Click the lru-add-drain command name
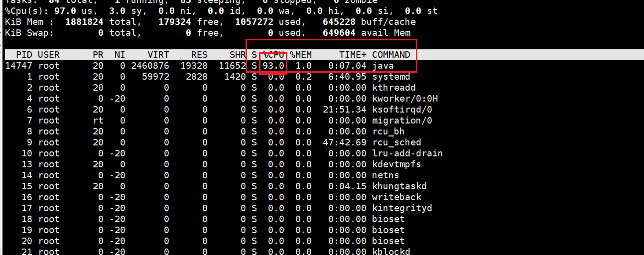The height and width of the screenshot is (255, 644). coord(407,153)
